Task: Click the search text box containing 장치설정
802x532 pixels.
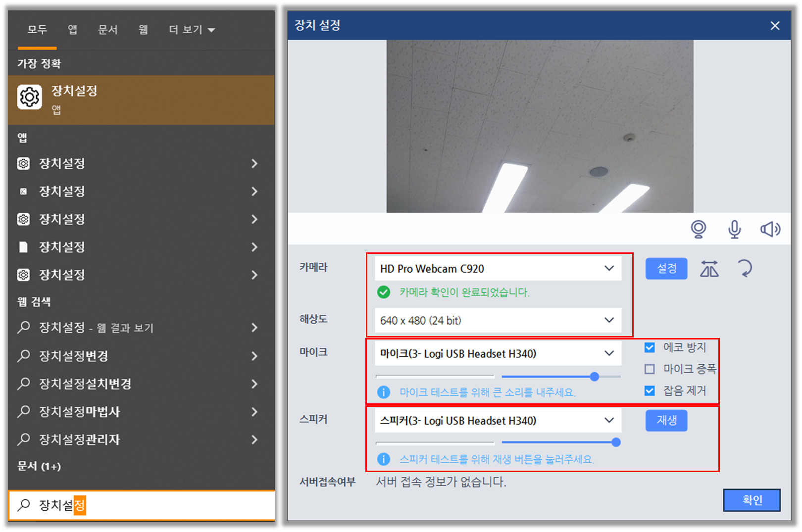Action: coord(141,505)
